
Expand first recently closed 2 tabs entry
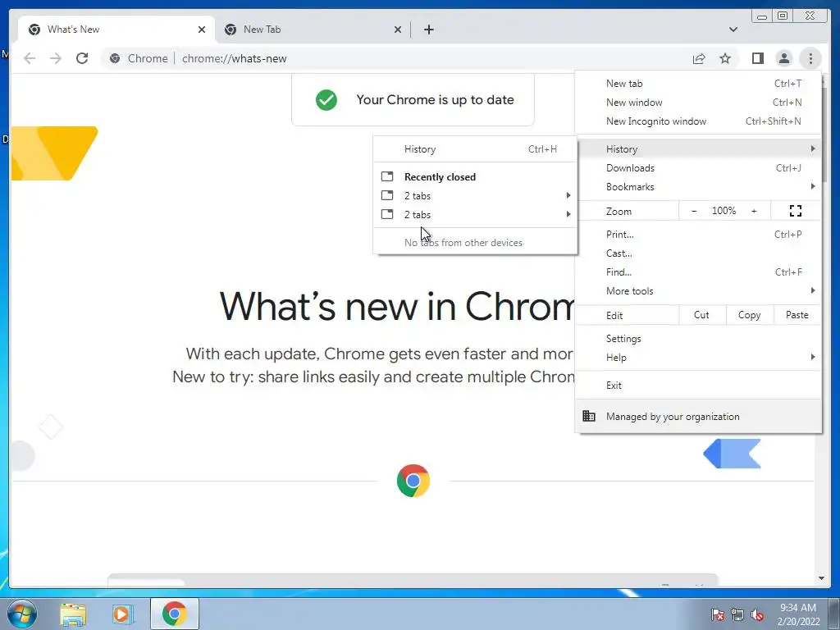(475, 195)
